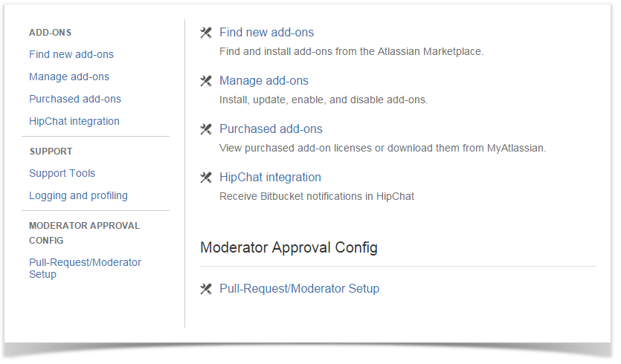This screenshot has width=621, height=364.
Task: Click the tools icon beside Find new add-ons
Action: click(x=206, y=33)
